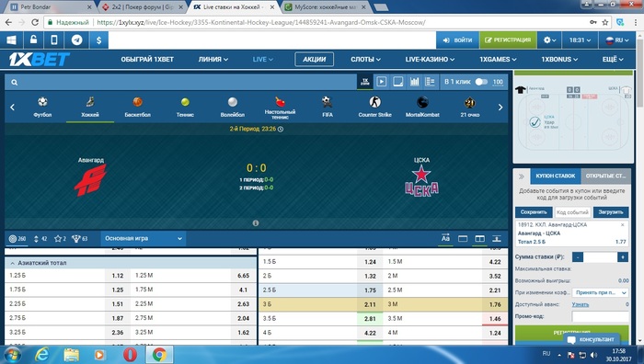This screenshot has height=364, width=644.
Task: Toggle the ЦСКА shot event checkmark
Action: (x=535, y=122)
